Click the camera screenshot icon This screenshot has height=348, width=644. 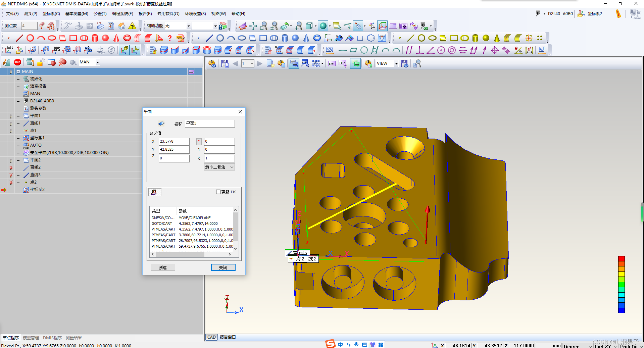pyautogui.click(x=403, y=26)
